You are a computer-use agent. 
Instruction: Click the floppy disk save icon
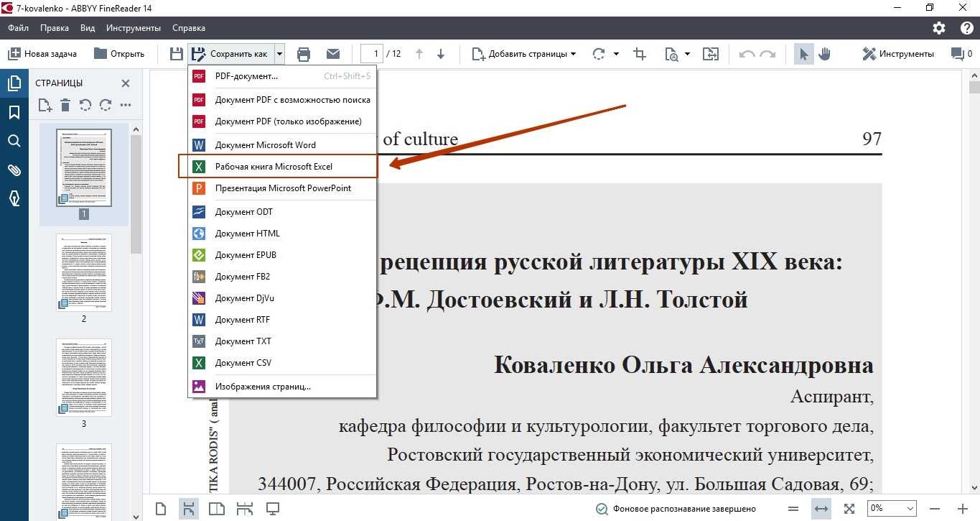click(x=176, y=54)
